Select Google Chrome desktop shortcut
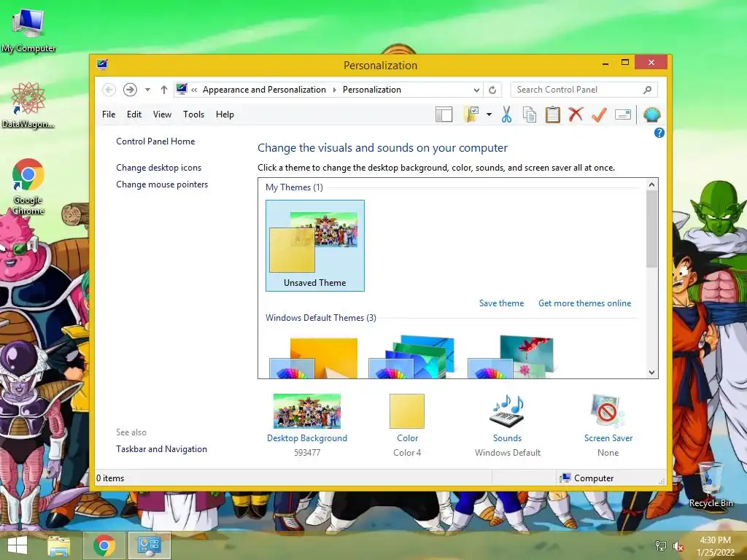Viewport: 747px width, 560px height. (28, 186)
